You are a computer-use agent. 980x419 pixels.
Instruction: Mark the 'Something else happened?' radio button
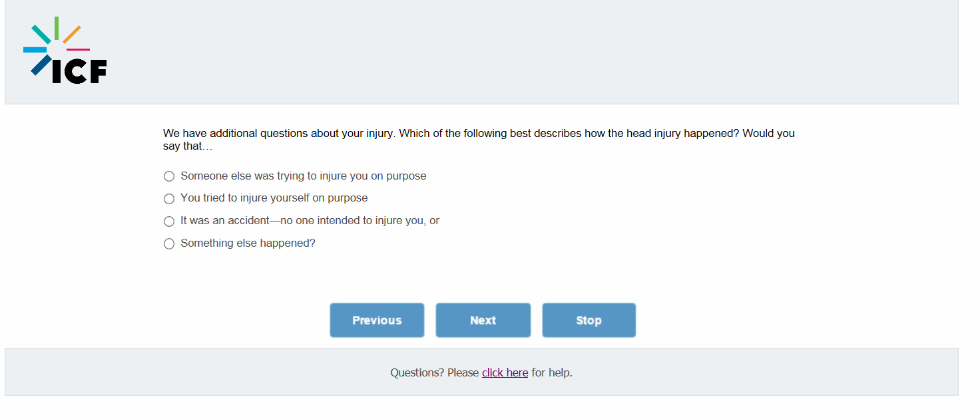[x=169, y=244]
